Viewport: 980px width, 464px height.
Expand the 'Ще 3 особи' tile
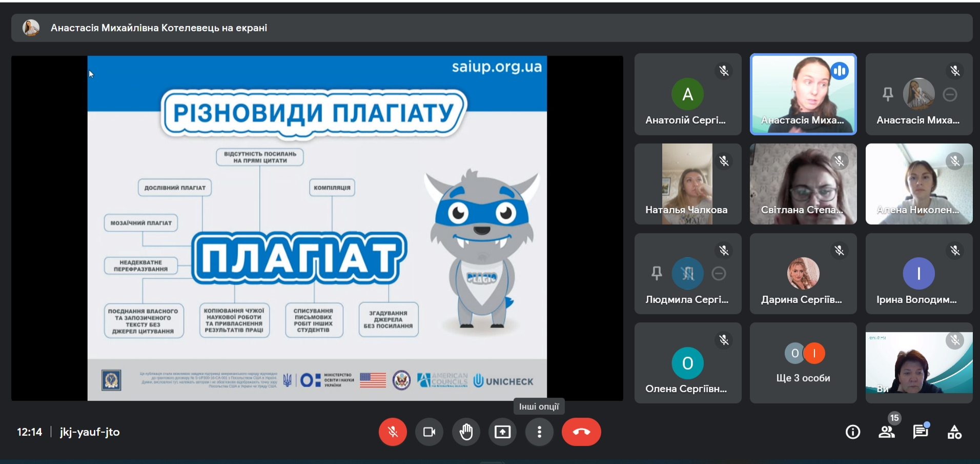click(x=803, y=363)
